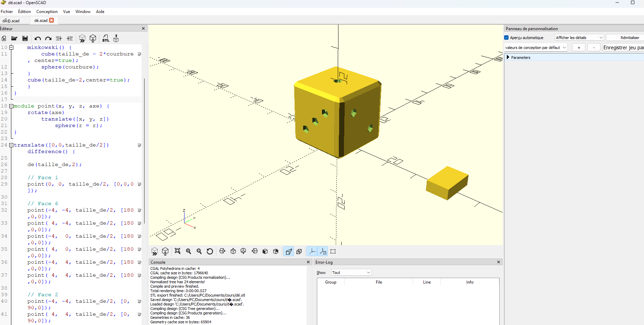Toggle axes display in the viewport
The height and width of the screenshot is (325, 644).
[312, 251]
